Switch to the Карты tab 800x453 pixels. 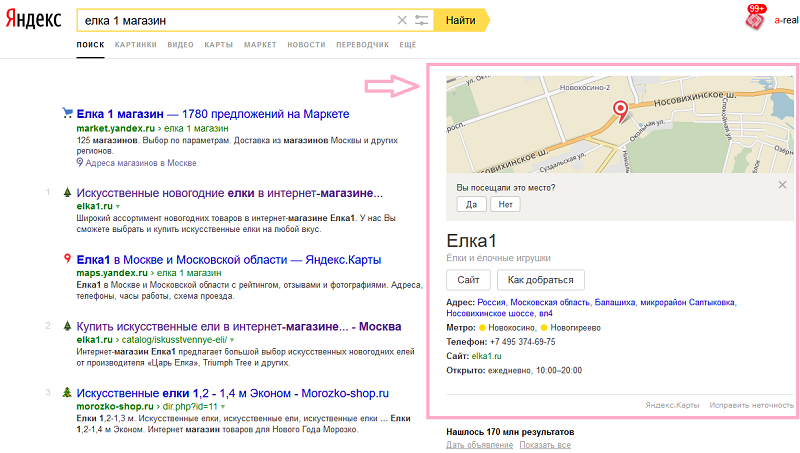click(219, 45)
